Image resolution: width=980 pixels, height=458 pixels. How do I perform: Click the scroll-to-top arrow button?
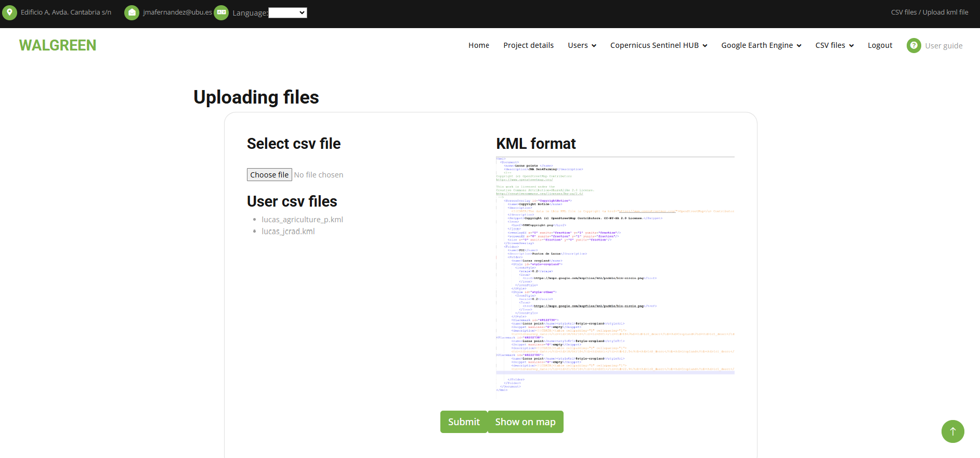[953, 431]
